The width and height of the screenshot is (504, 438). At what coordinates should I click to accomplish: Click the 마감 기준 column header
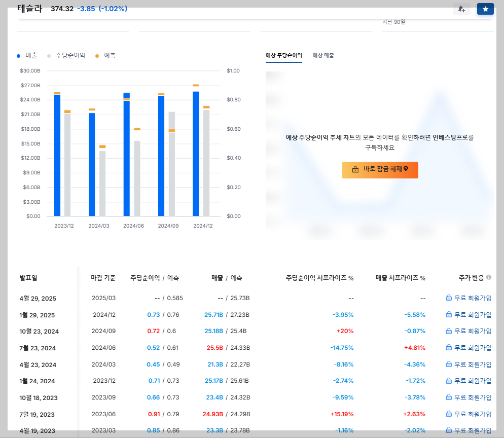pos(103,278)
